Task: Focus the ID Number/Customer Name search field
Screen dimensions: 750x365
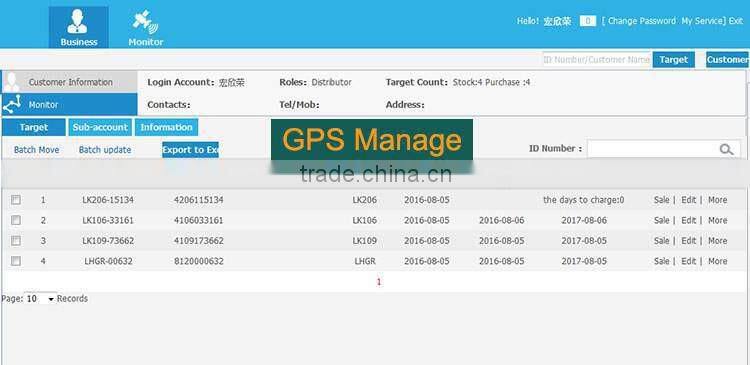Action: (x=596, y=60)
